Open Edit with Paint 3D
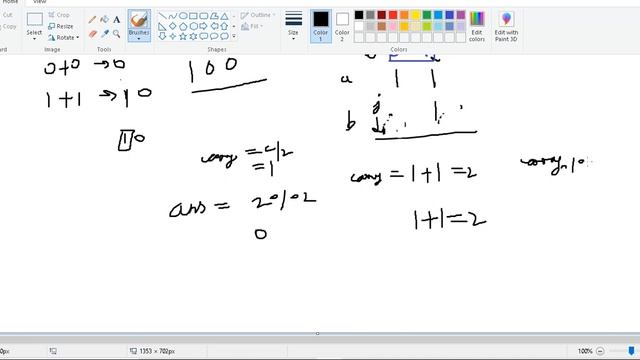This screenshot has height=360, width=640. point(506,27)
